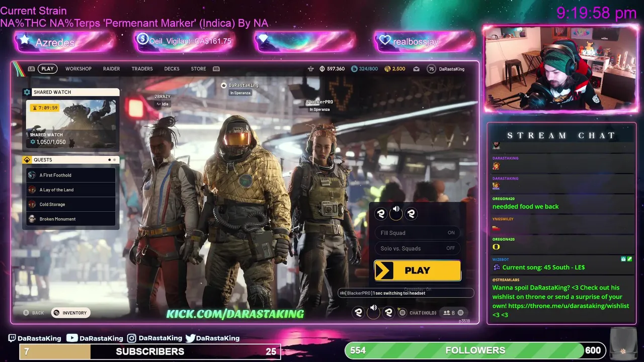Click the Oeil_Vigilant CA$161.75 donation banner

coord(185,41)
